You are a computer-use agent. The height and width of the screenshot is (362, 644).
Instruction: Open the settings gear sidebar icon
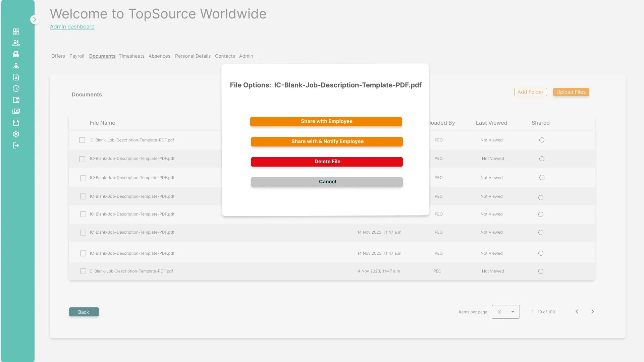pos(16,134)
